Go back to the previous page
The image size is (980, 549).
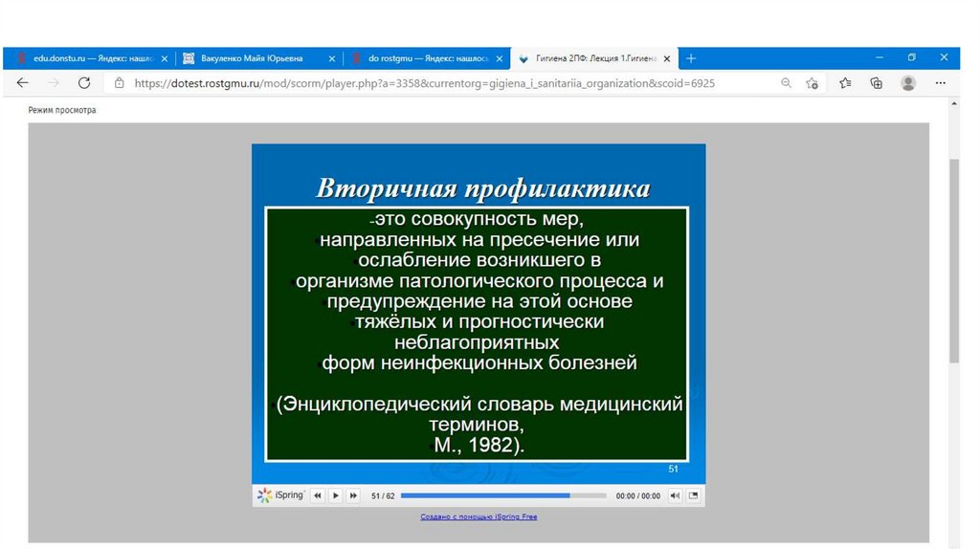pos(23,82)
